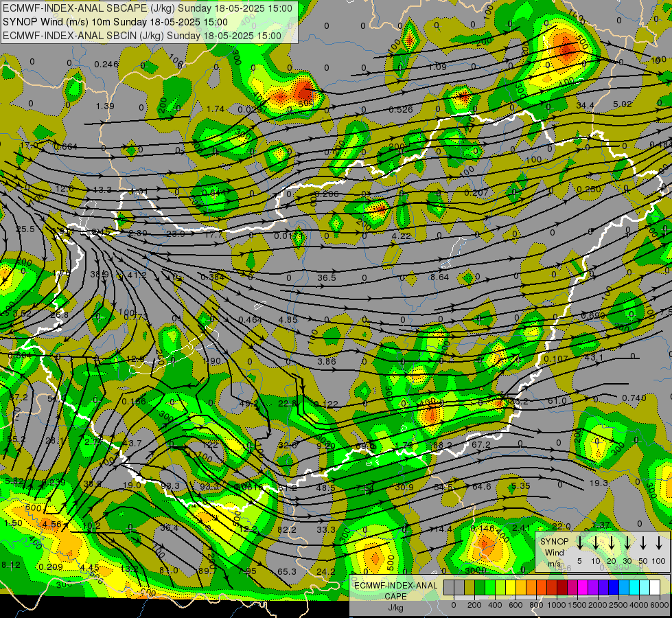Click the map value 0.690

(x=592, y=316)
